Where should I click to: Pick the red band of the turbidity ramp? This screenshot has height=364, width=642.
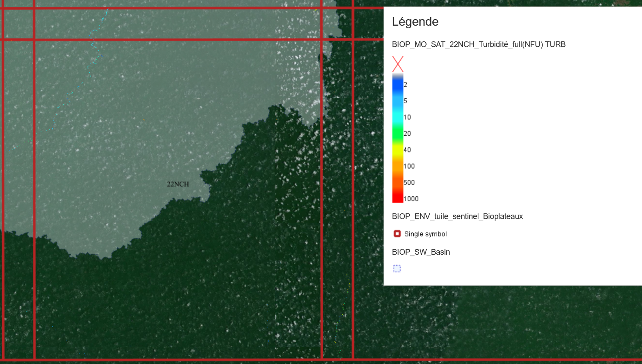(x=397, y=196)
